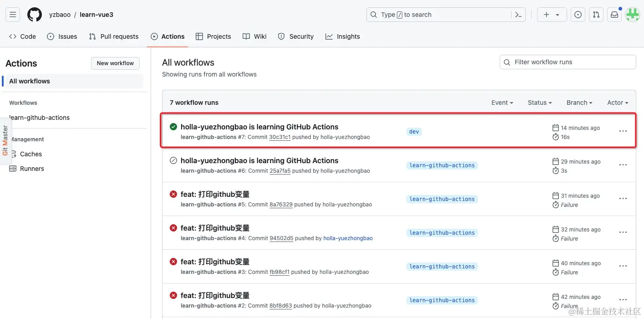Open commit 30c31c1 link
This screenshot has width=644, height=319.
[279, 137]
